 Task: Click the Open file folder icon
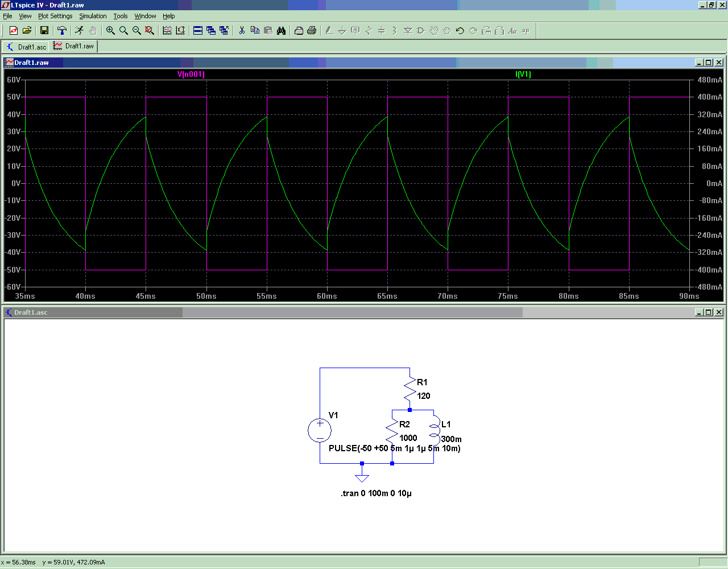(x=27, y=31)
